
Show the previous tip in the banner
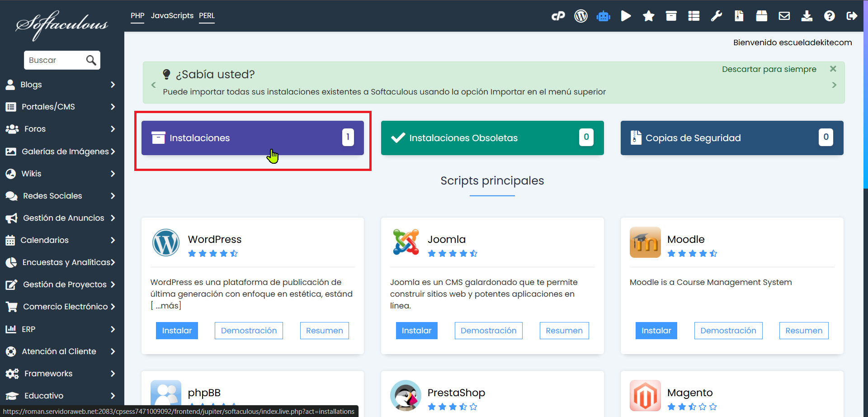[x=153, y=85]
